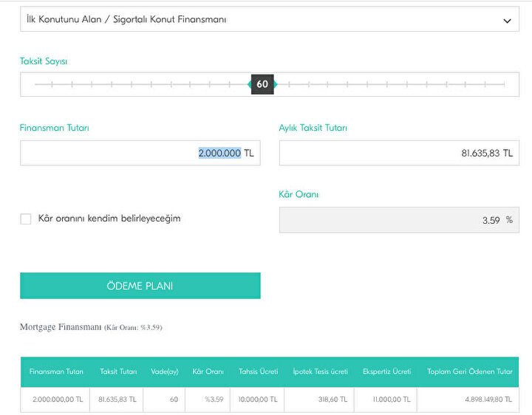Click the Kâr Oranı table column header

[208, 371]
